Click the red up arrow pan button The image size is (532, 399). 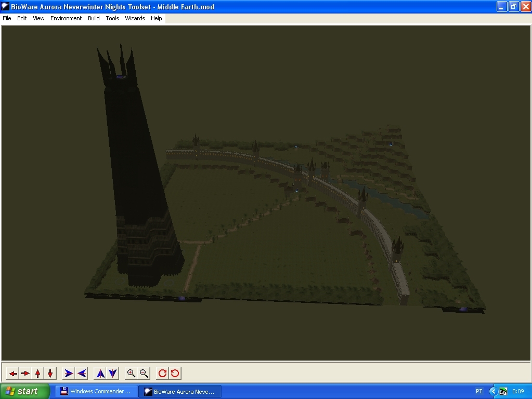[x=37, y=373]
